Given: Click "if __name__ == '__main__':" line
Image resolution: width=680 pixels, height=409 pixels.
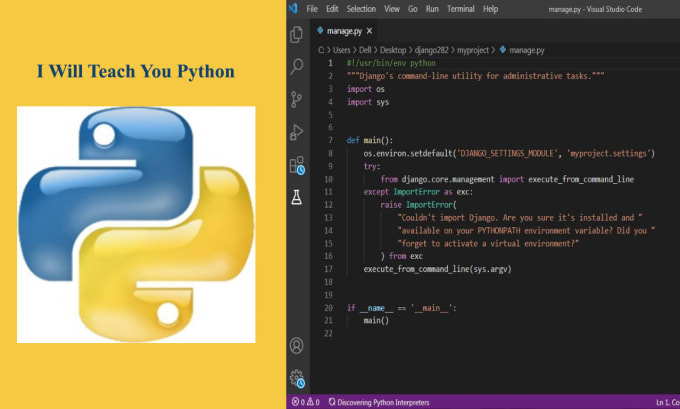Looking at the screenshot, I should (x=402, y=308).
